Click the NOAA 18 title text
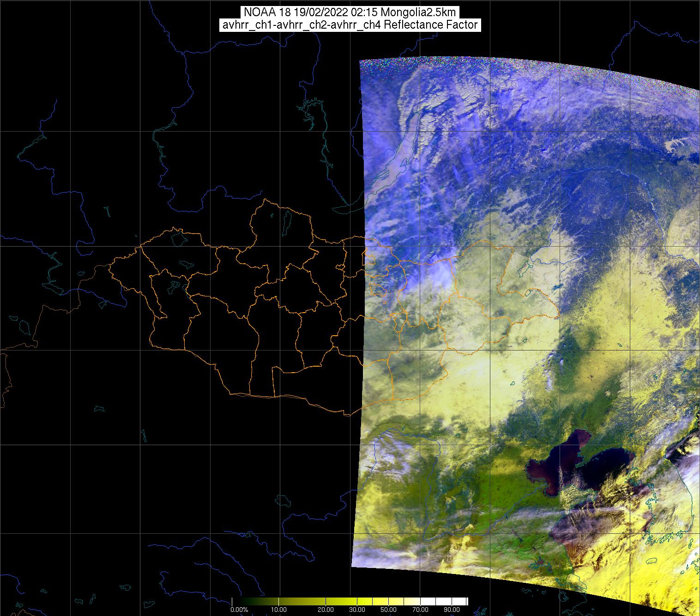 point(350,12)
